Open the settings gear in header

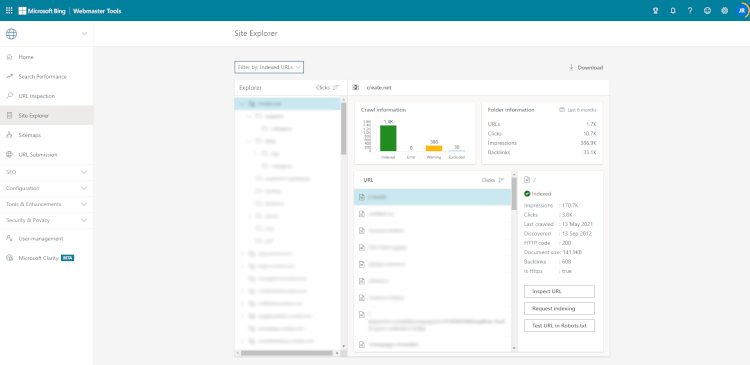pyautogui.click(x=725, y=11)
